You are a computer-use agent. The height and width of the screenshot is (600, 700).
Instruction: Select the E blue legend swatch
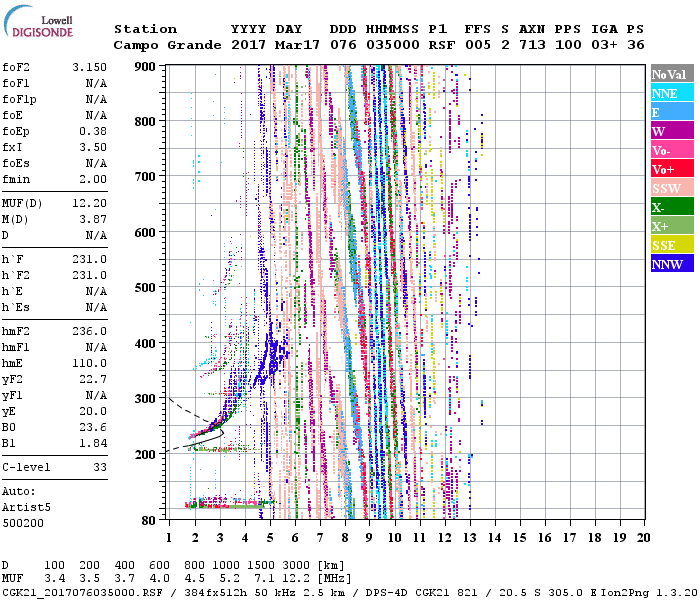coord(672,112)
